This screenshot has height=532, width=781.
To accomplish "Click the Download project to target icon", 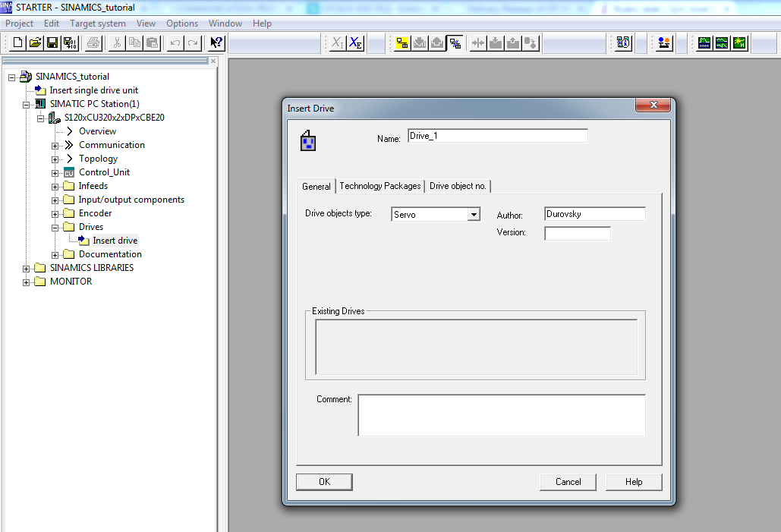I will point(420,42).
